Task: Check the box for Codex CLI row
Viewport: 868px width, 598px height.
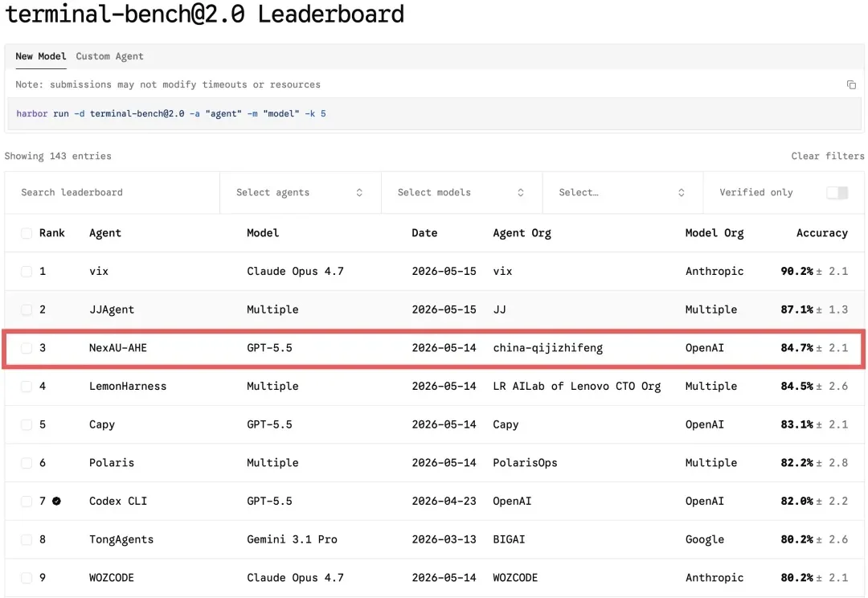Action: pyautogui.click(x=26, y=501)
